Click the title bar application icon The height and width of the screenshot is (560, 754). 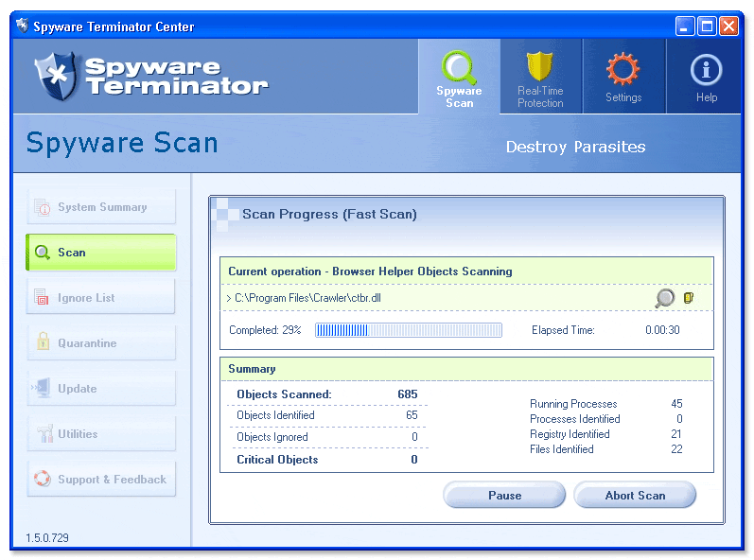[22, 26]
